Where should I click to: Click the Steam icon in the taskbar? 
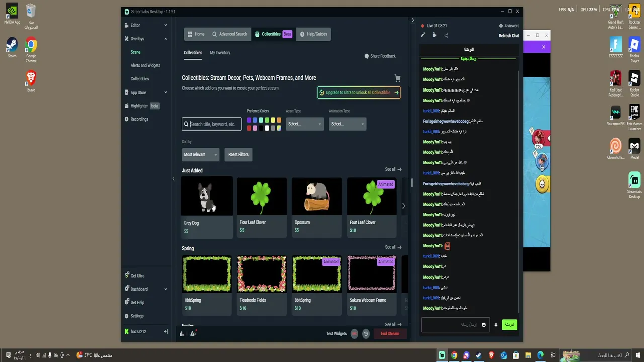tap(479, 355)
